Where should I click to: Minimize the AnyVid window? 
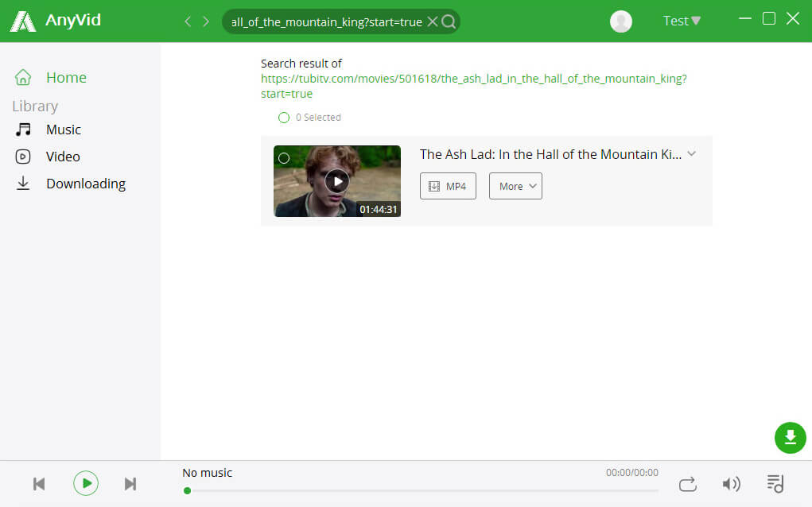(744, 18)
